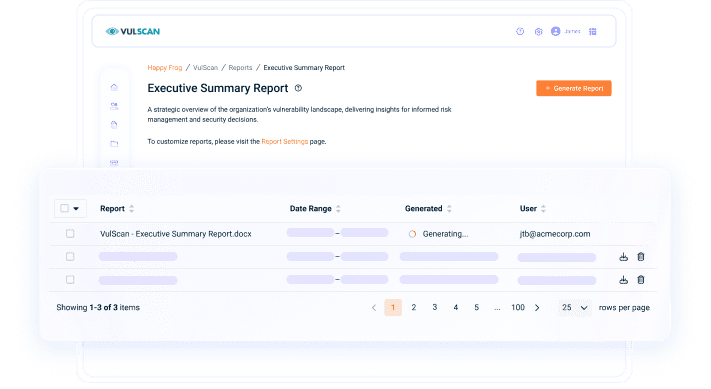Go to page 1

point(393,307)
